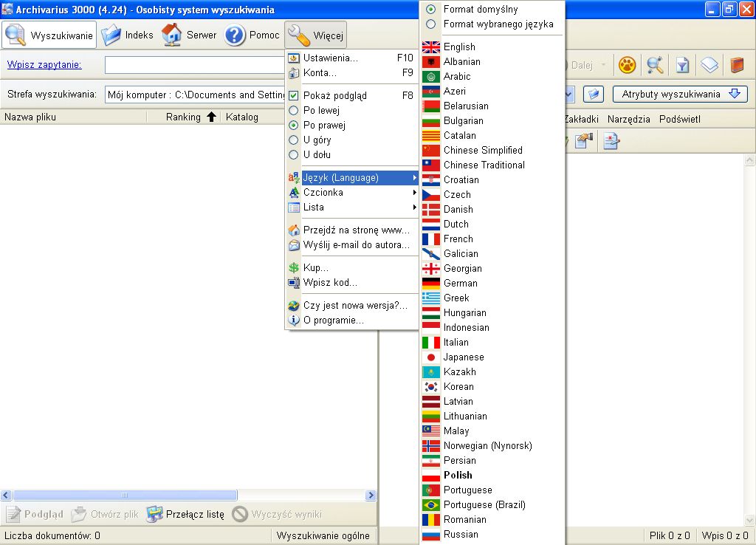Choose Arabic from the language list
The height and width of the screenshot is (545, 756).
tap(492, 76)
